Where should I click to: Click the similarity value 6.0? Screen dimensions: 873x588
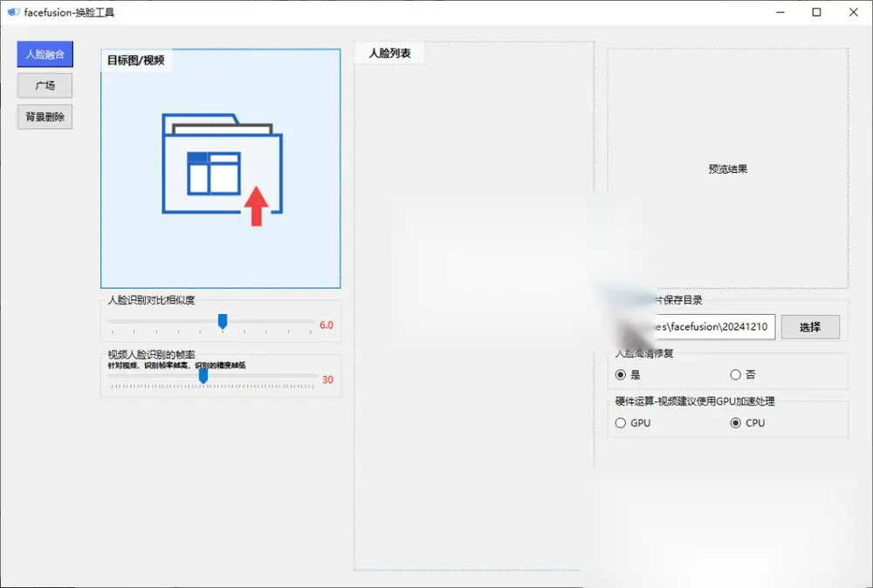pyautogui.click(x=327, y=325)
